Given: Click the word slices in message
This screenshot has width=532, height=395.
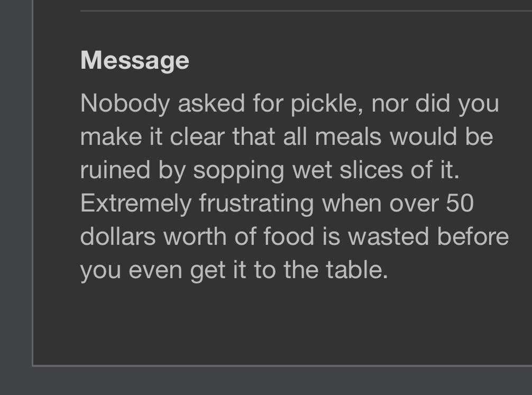Looking at the screenshot, I should tap(371, 170).
